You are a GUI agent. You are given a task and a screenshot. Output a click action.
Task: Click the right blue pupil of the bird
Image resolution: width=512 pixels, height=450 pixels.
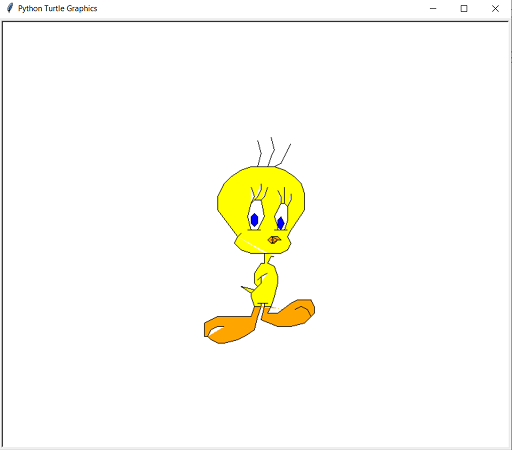280,223
